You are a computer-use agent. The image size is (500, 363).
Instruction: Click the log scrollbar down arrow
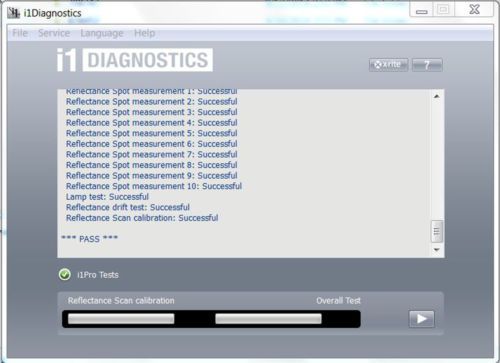pyautogui.click(x=437, y=250)
